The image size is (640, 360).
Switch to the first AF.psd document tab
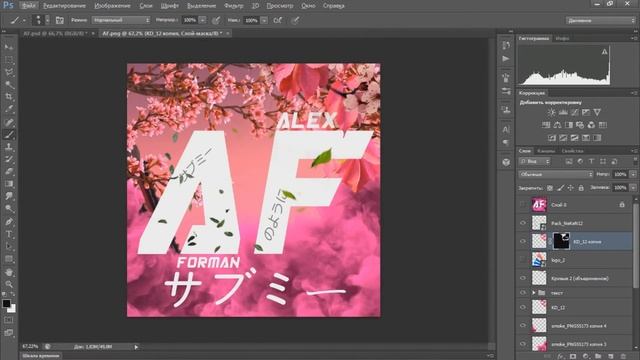[55, 33]
